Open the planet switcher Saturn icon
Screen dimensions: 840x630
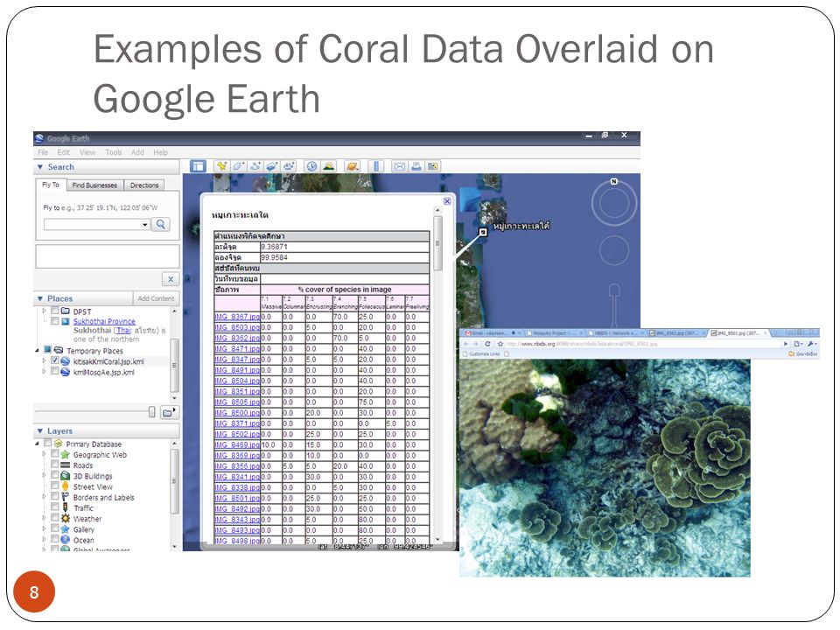tap(352, 166)
